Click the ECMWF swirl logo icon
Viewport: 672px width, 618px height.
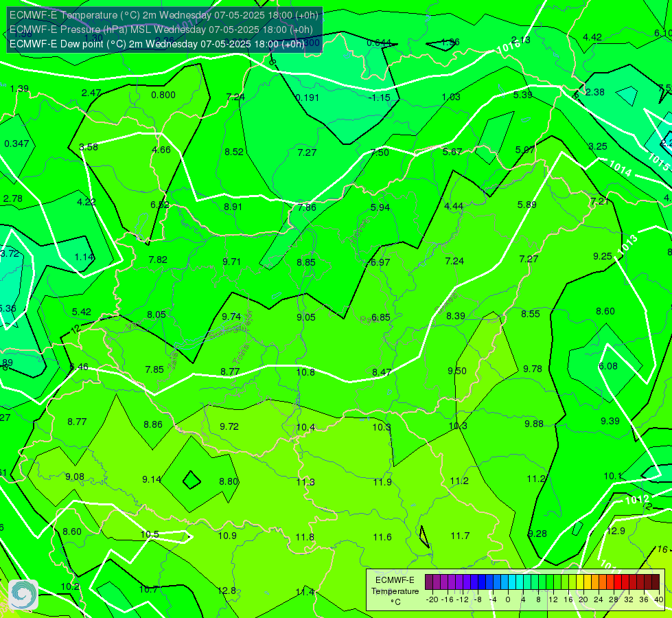(x=23, y=595)
